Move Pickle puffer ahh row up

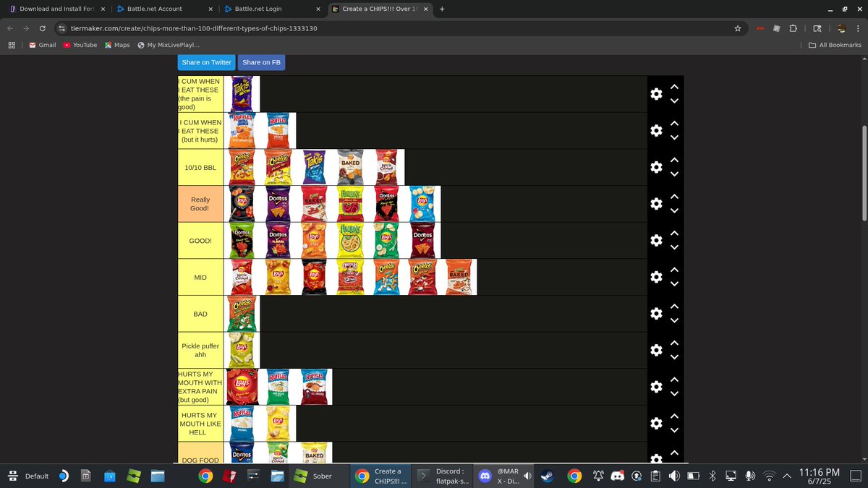pyautogui.click(x=674, y=343)
